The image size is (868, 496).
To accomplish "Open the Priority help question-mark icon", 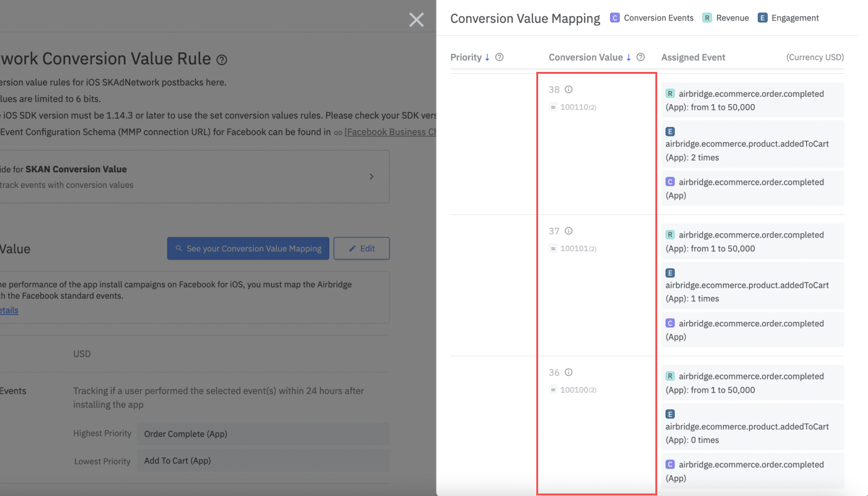I will [x=500, y=57].
